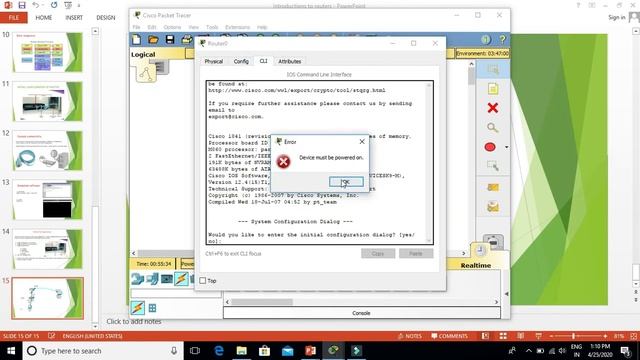
Task: Open PowerPoint DESIGN ribbon tab
Action: point(106,18)
